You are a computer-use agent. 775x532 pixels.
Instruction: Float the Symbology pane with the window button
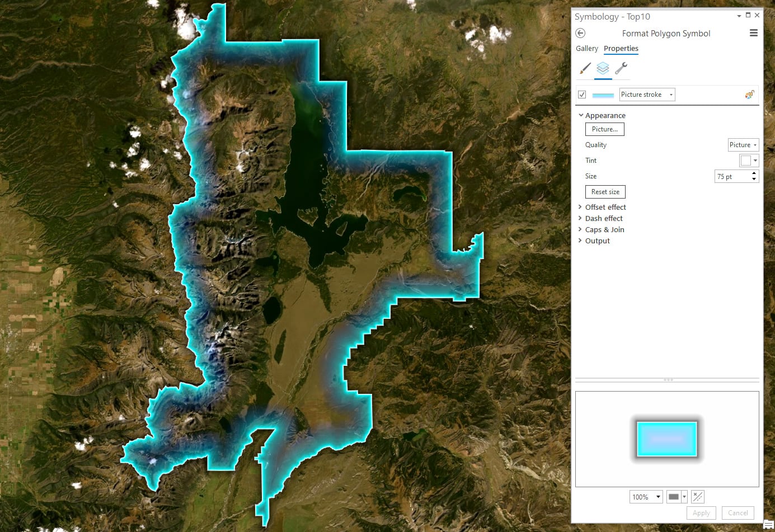click(748, 15)
